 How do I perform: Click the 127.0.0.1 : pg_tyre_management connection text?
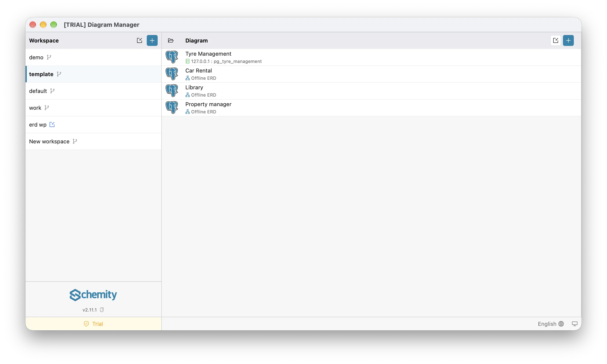(x=226, y=61)
